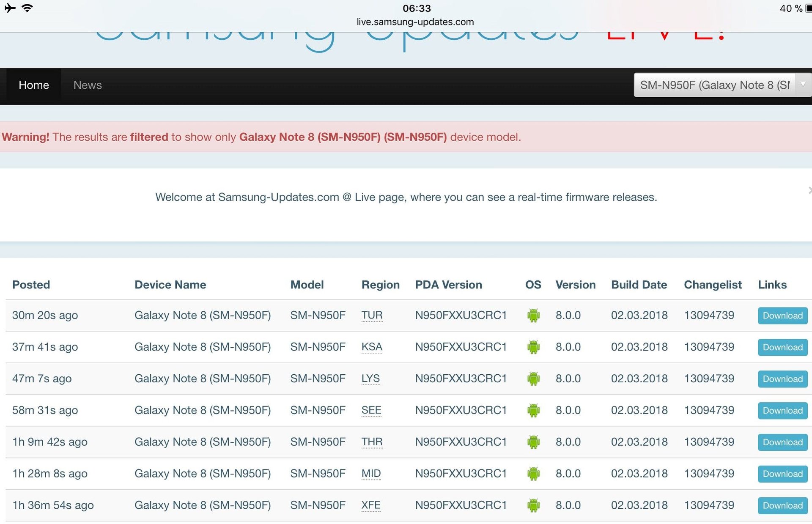This screenshot has width=812, height=524.
Task: Click version 8.0.0 in the MID row
Action: coord(568,474)
